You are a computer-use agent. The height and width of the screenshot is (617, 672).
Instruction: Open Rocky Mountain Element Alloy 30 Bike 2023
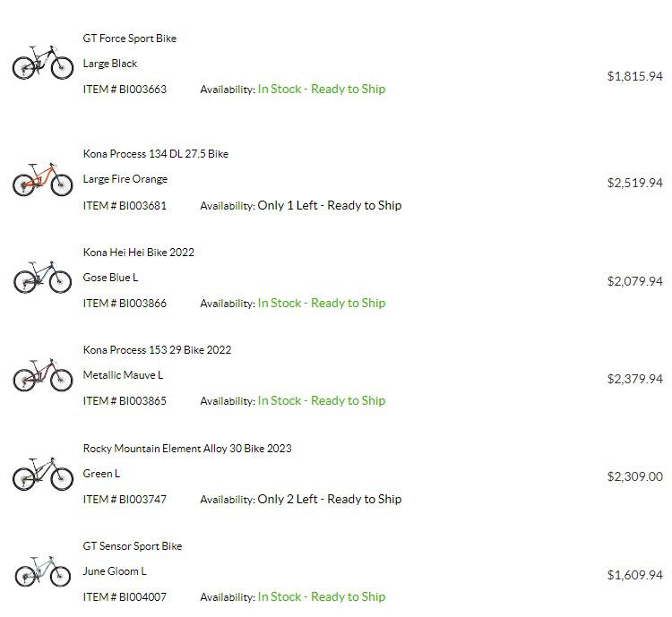(x=187, y=449)
